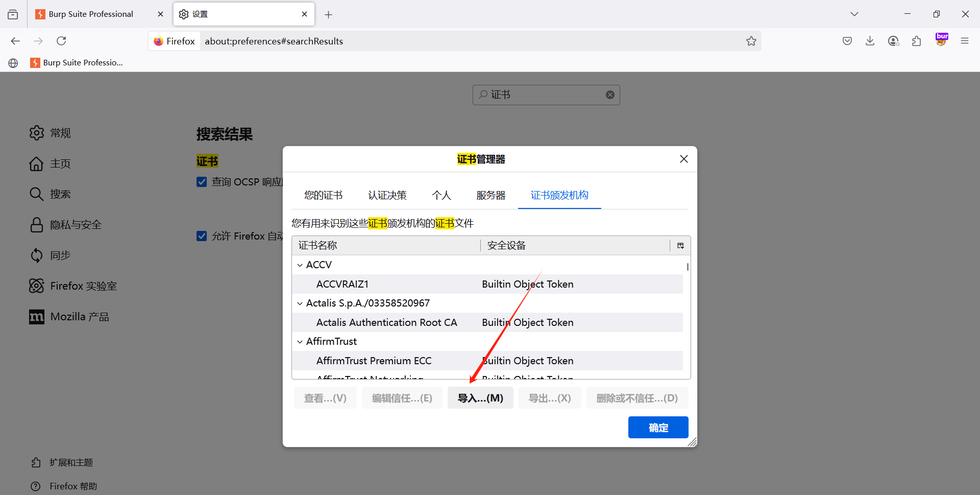
Task: Reload the current page
Action: (61, 41)
